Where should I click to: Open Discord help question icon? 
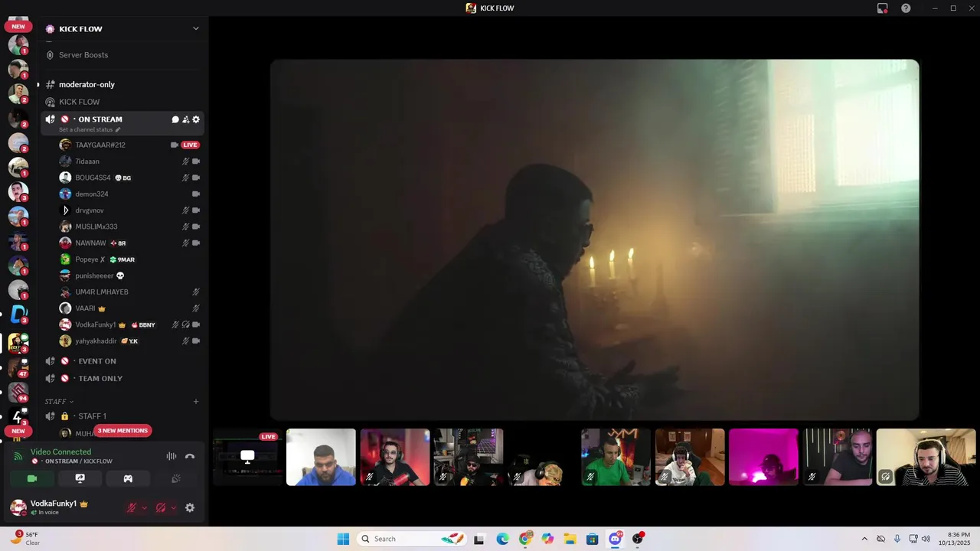point(906,8)
